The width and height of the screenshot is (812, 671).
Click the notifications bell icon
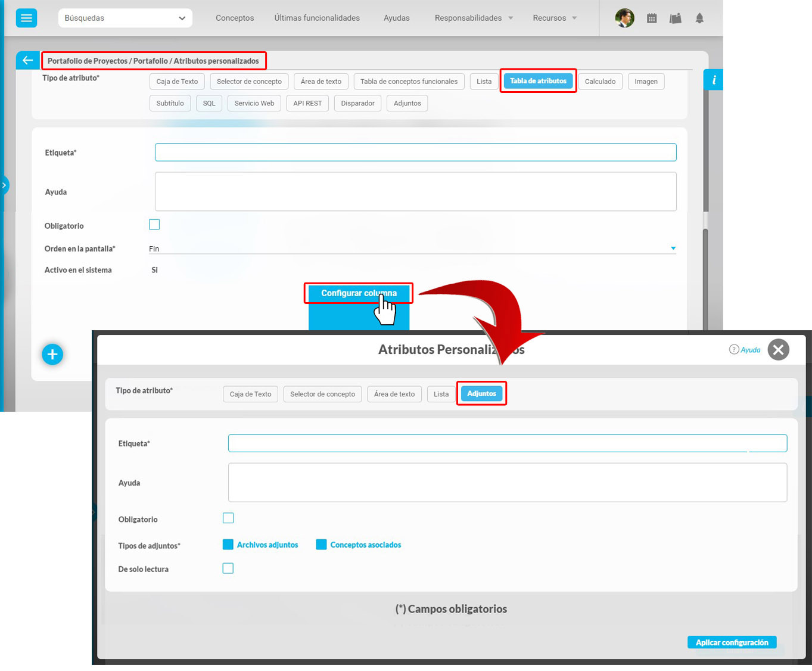(x=699, y=18)
